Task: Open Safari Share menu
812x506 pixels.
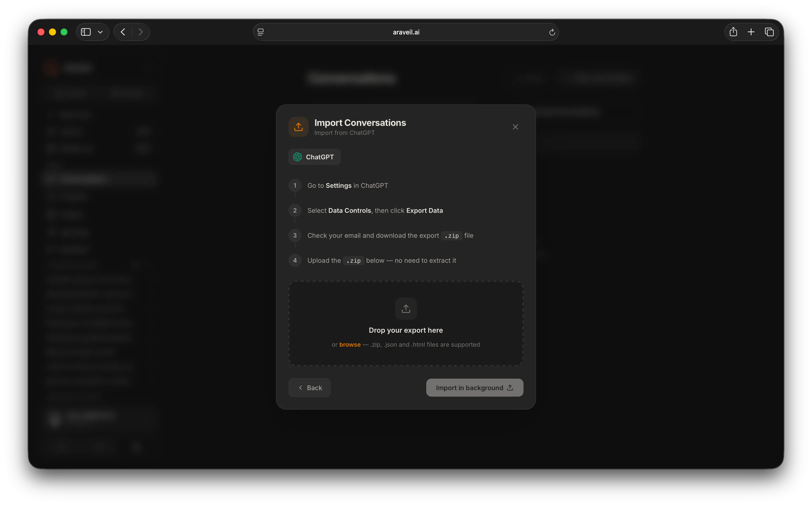Action: tap(733, 32)
